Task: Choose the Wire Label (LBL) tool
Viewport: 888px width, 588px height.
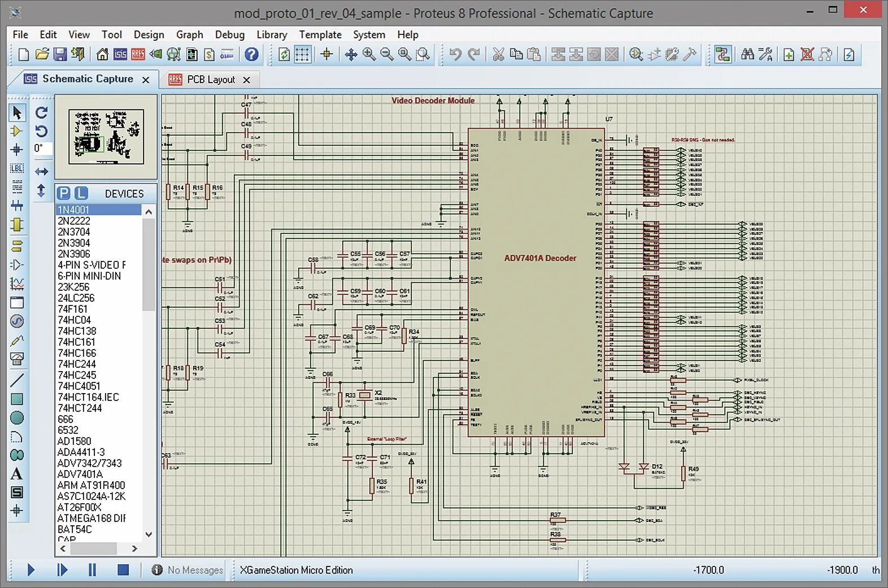Action: coord(17,168)
